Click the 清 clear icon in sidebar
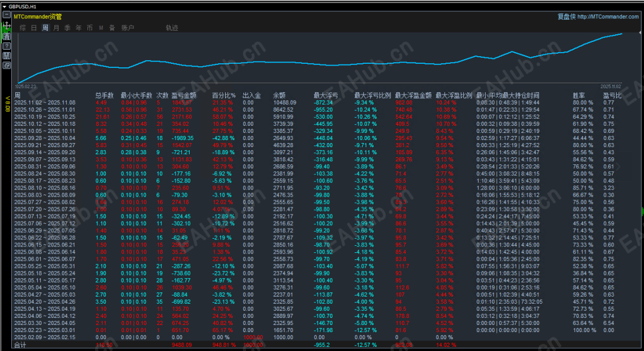 (x=6, y=36)
